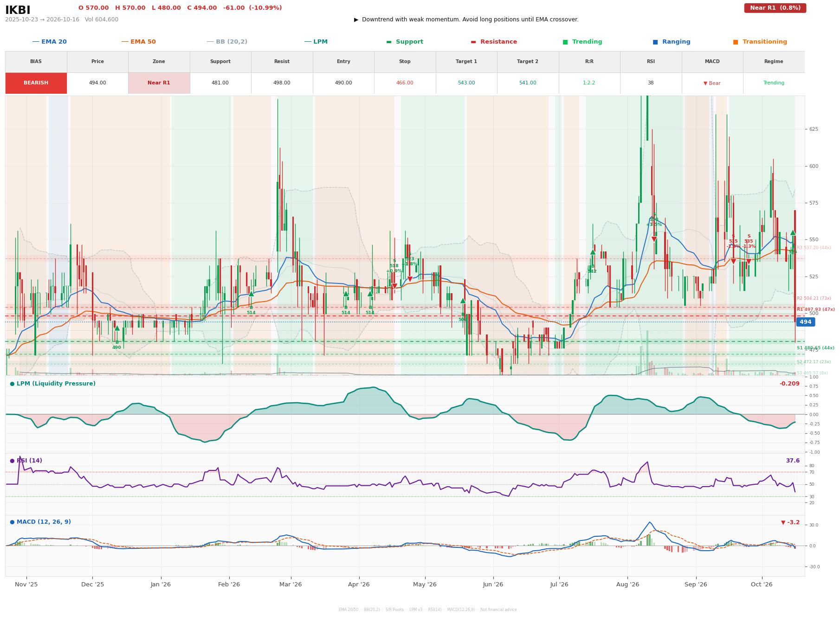The height and width of the screenshot is (617, 840).
Task: Click the R2 504.21 (73x) resistance label
Action: (x=814, y=298)
